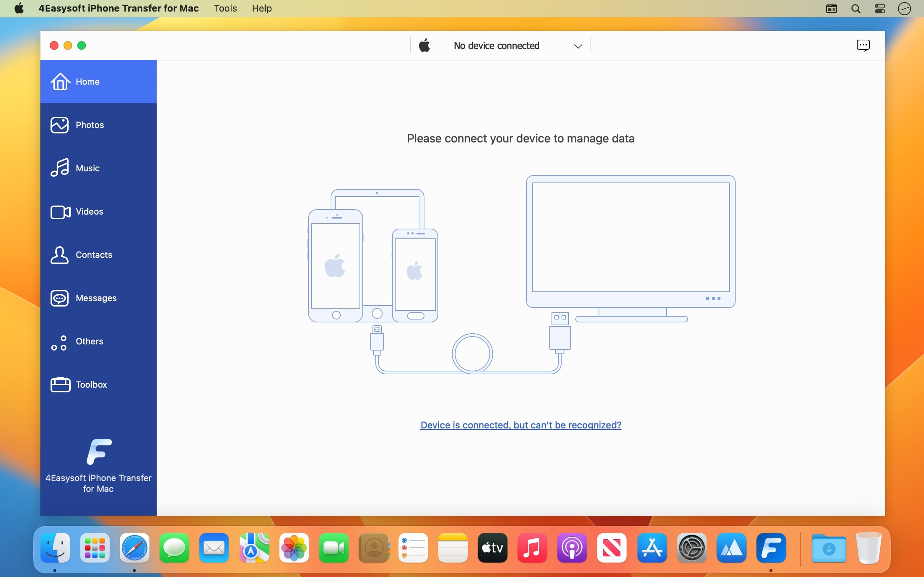Open the Toolbox panel
This screenshot has height=577, width=924.
point(91,384)
